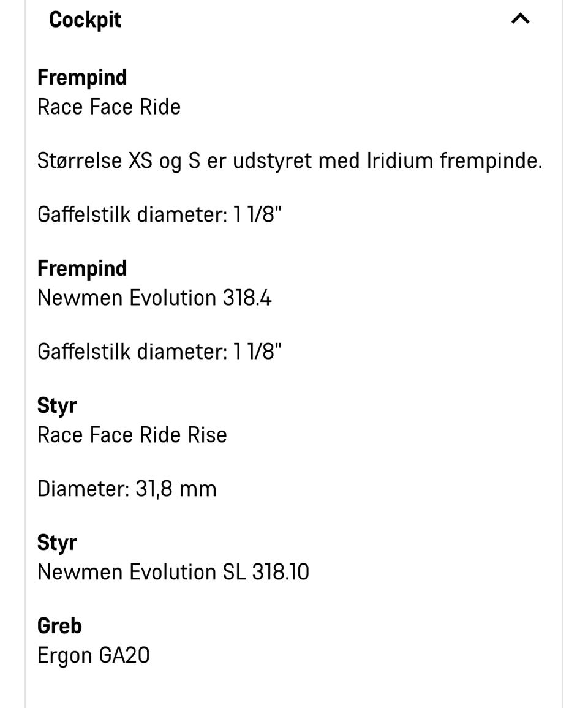The width and height of the screenshot is (588, 708).
Task: Select the Newmen Evolution 318.4 text
Action: 154,298
